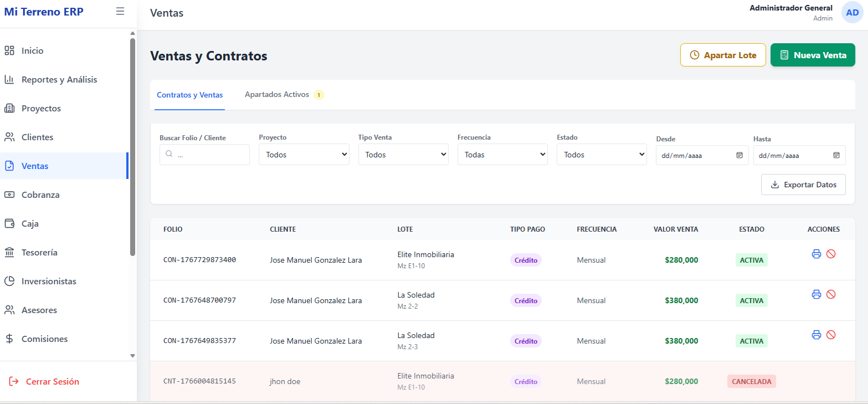This screenshot has width=868, height=404.
Task: Cancel contract CON-1767648700797 with the red icon
Action: click(830, 294)
